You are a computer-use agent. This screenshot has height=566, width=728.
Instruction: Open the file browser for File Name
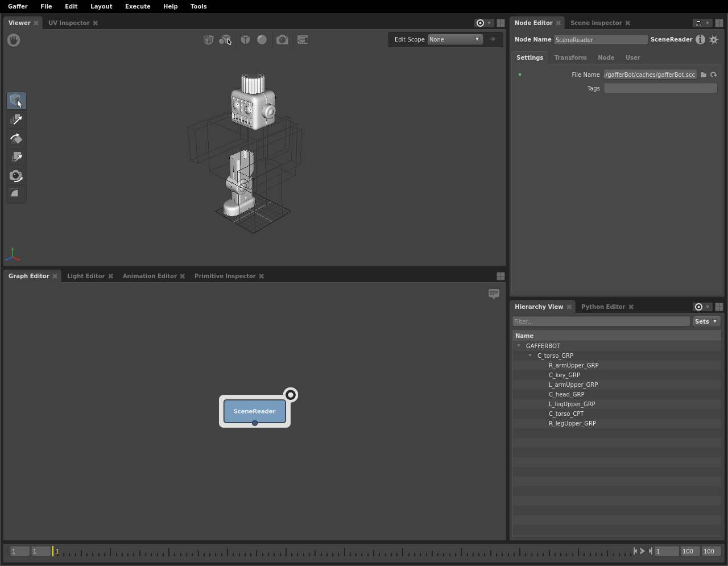(x=704, y=75)
